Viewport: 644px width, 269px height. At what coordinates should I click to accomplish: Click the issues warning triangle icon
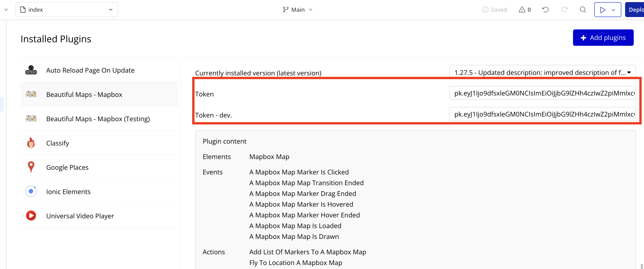pyautogui.click(x=522, y=10)
